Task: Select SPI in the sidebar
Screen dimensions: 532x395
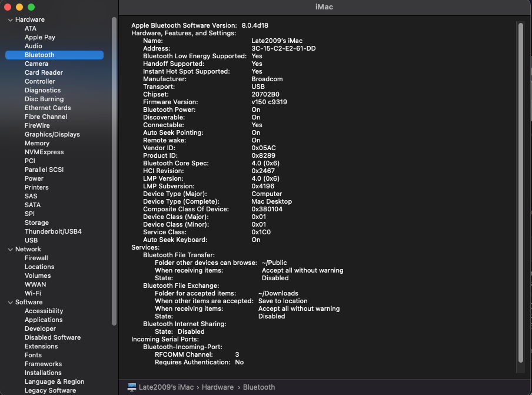Action: coord(29,214)
